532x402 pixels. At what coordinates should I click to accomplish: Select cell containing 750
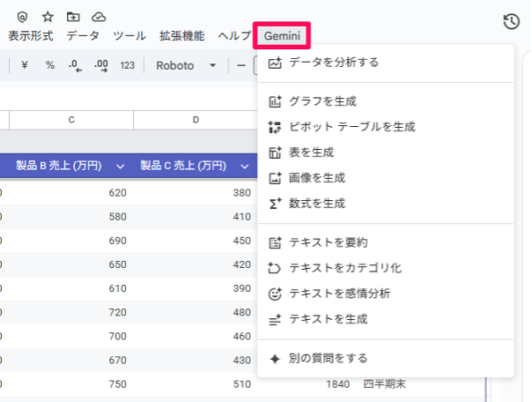click(71, 384)
